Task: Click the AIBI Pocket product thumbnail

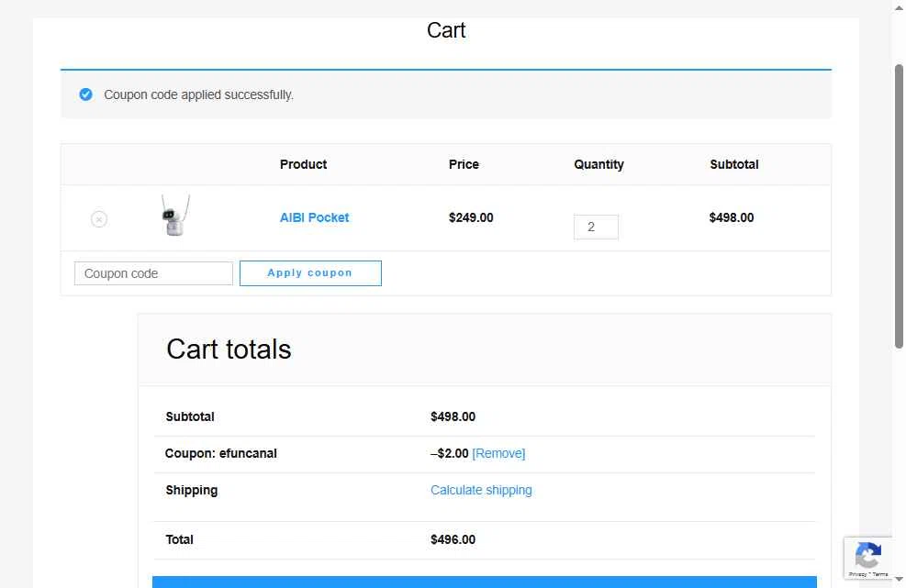Action: point(175,216)
